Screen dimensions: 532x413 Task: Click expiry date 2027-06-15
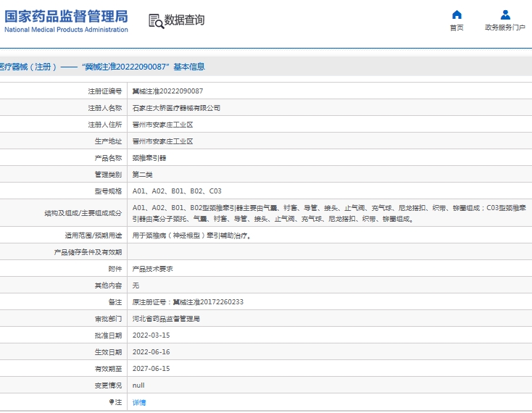[151, 369]
